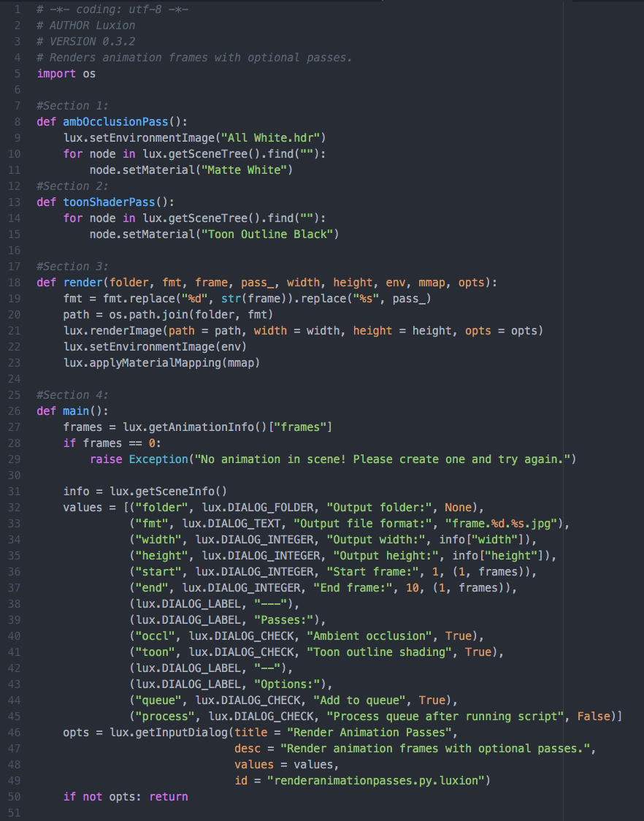Viewport: 644px width, 821px height.
Task: Place cursor on the '# AUTHOR Luxion' comment
Action: (86, 25)
